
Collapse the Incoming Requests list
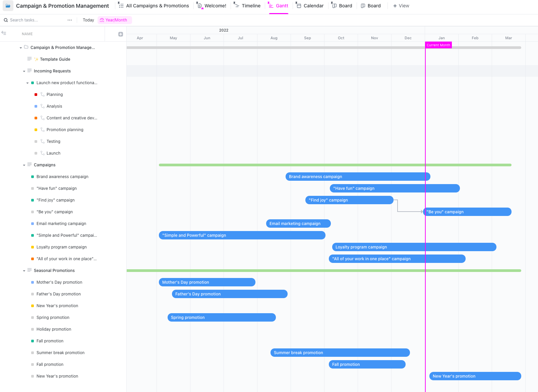click(24, 71)
